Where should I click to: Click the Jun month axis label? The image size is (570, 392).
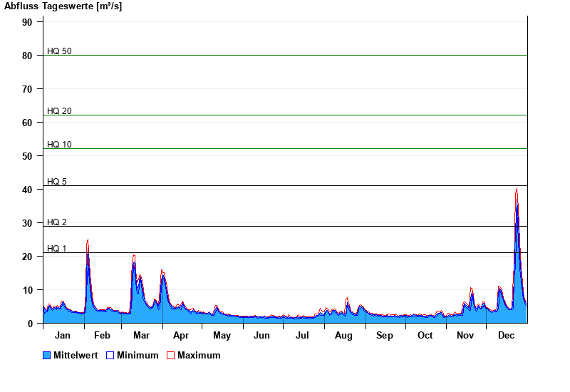(x=262, y=336)
